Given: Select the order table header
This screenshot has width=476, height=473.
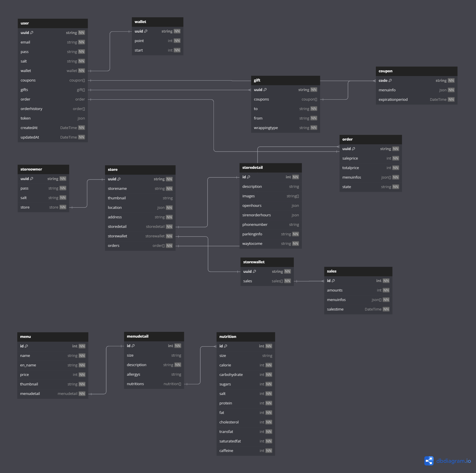Looking at the screenshot, I should pyautogui.click(x=371, y=139).
